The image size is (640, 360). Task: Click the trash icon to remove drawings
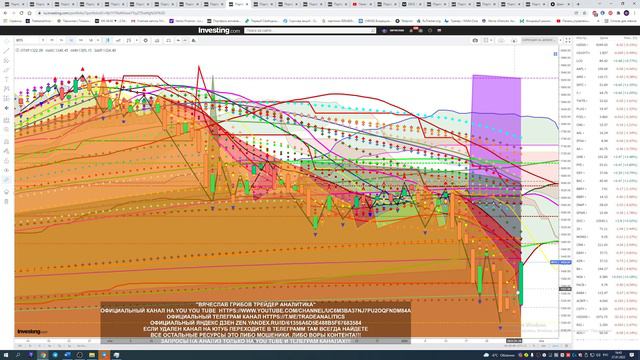click(x=6, y=201)
